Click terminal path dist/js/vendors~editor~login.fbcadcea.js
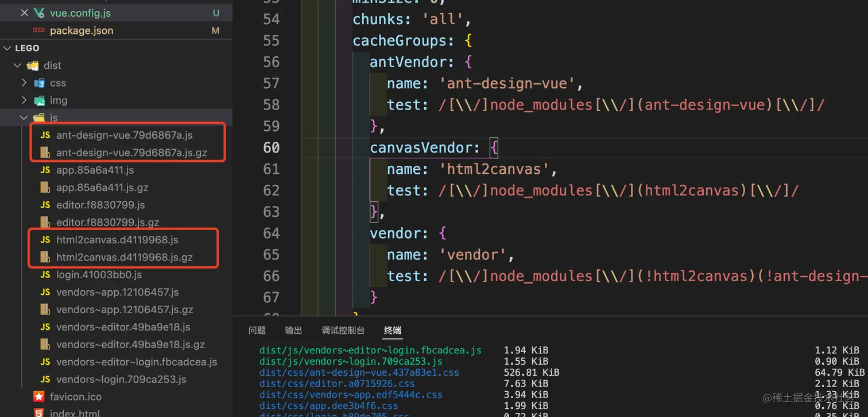The height and width of the screenshot is (417, 868). [x=370, y=350]
